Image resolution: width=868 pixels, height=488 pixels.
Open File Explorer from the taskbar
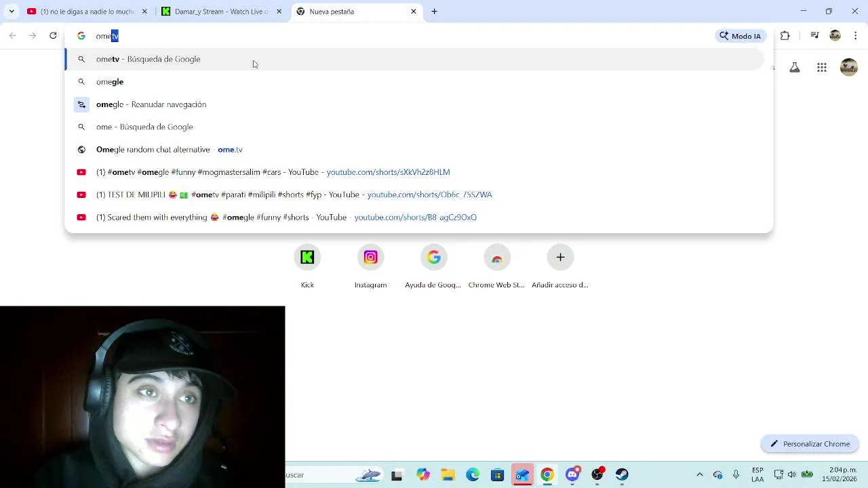[448, 475]
